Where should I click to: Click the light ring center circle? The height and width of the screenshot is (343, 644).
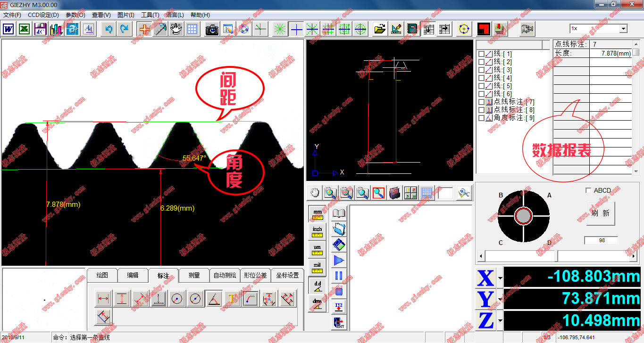click(523, 216)
